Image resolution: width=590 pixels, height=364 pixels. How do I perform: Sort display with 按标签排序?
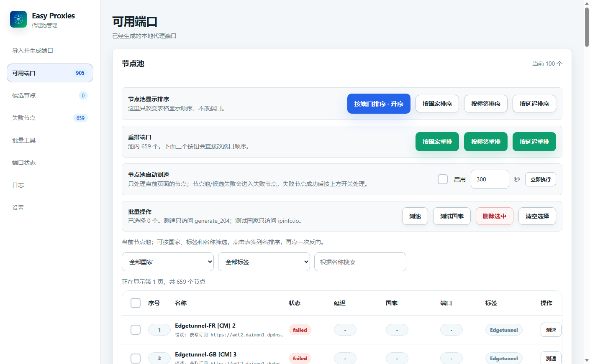(486, 104)
